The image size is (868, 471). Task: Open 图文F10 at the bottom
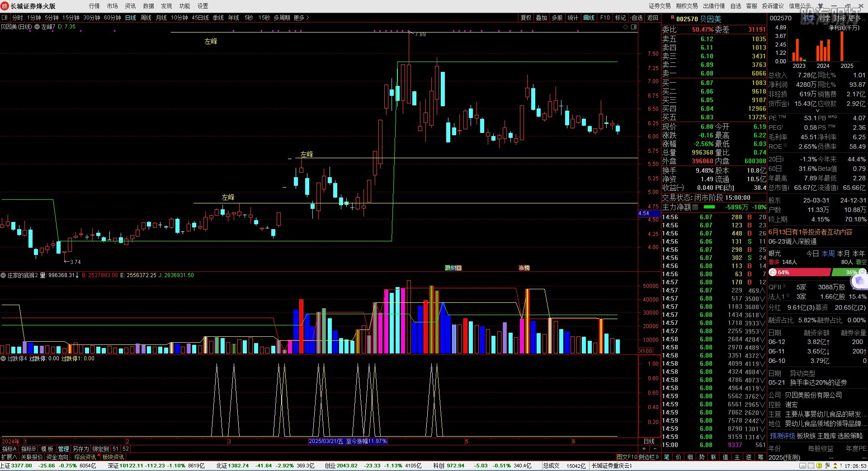(x=627, y=457)
